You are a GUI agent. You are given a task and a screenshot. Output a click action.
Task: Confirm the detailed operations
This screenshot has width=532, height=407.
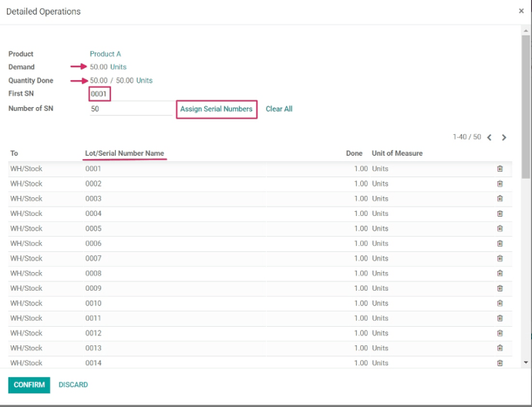click(29, 385)
